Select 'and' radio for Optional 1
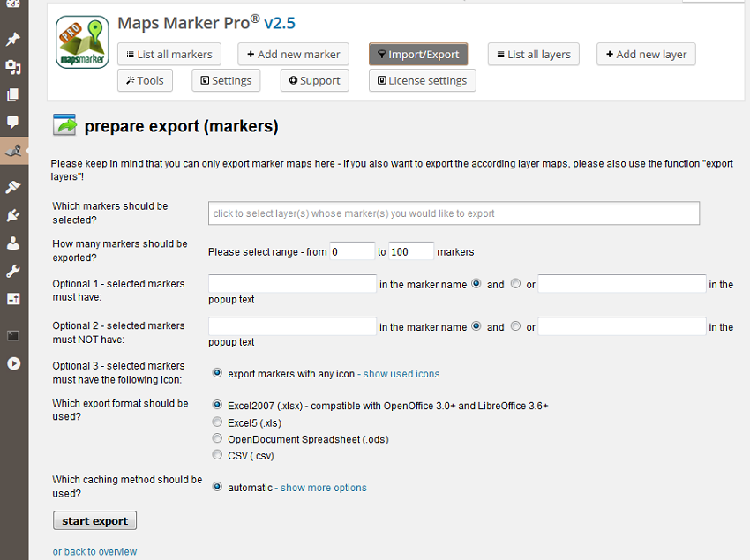This screenshot has width=750, height=560. point(476,284)
